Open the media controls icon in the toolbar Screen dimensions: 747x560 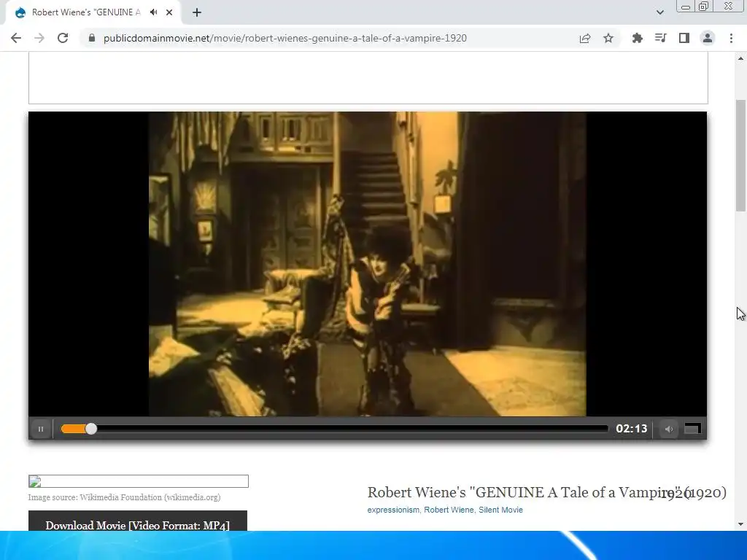pos(660,38)
